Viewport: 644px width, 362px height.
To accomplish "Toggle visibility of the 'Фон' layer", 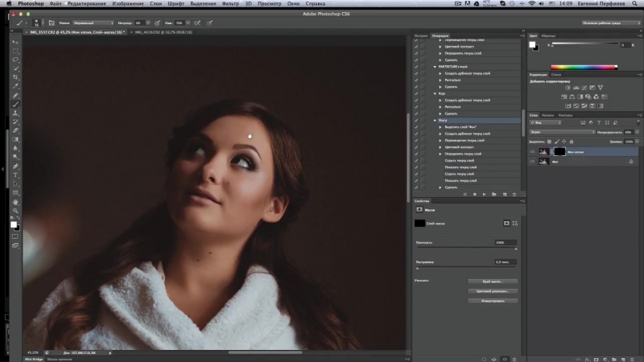I will point(532,162).
